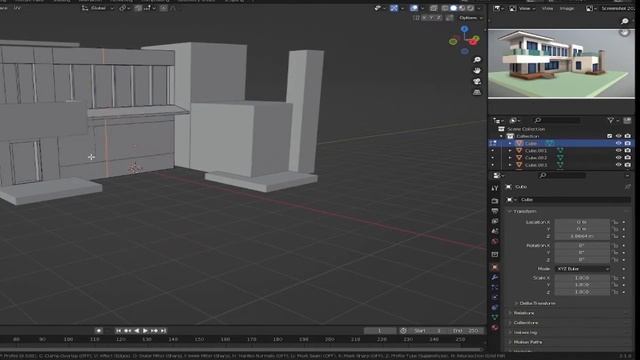Open the Material properties tab icon
Screen dimensions: 640x360
495,327
